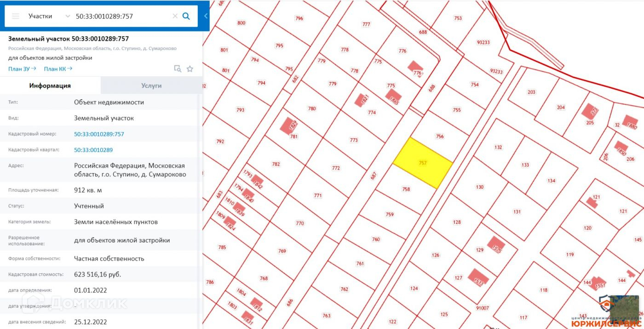
Task: Open the План ЗУ link
Action: [x=22, y=69]
